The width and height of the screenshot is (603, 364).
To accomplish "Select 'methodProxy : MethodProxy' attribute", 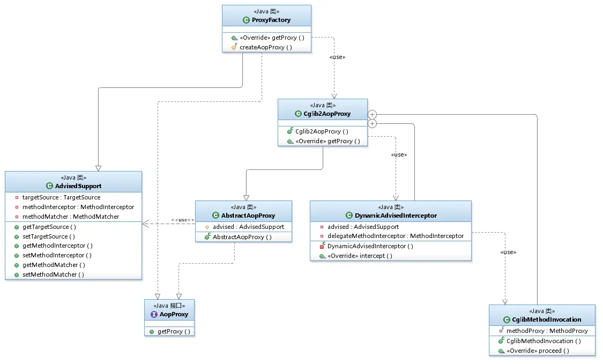I will 547,331.
